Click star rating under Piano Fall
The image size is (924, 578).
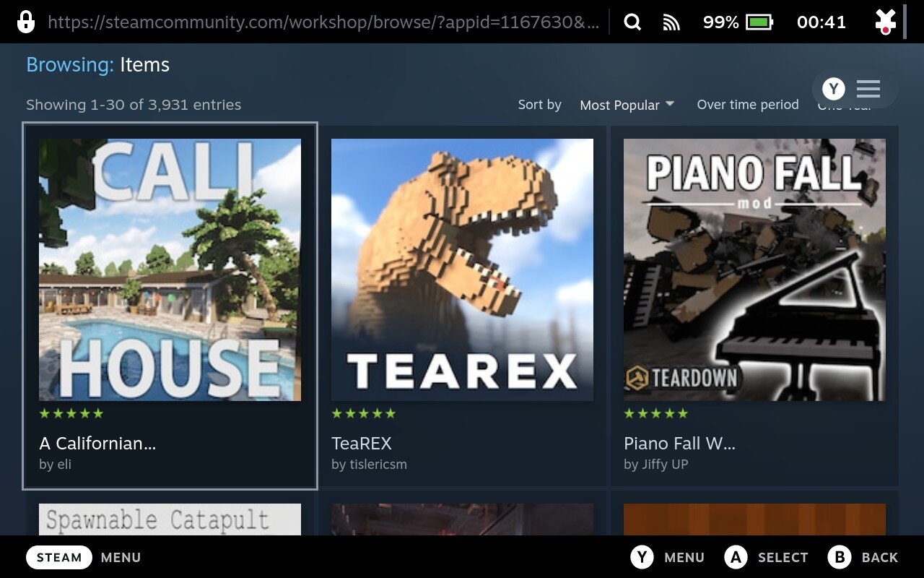(656, 413)
